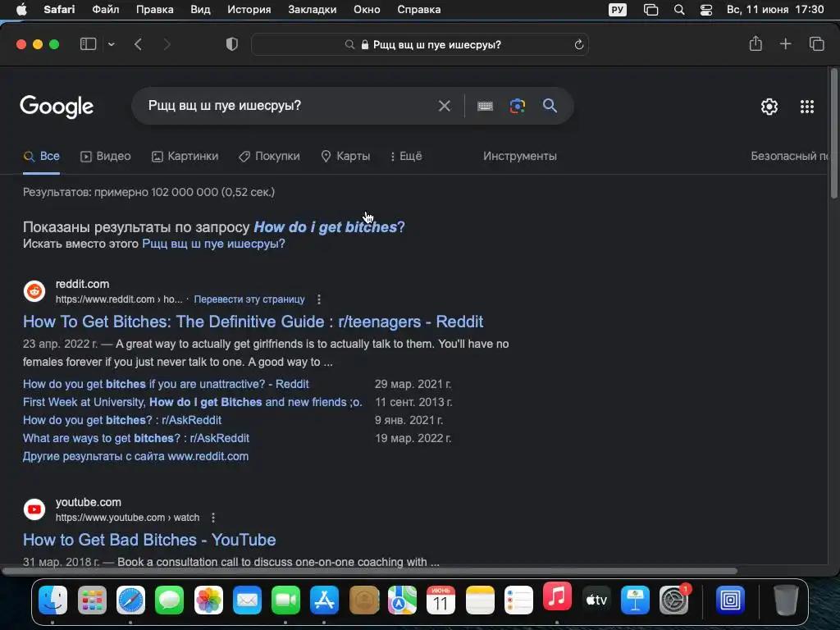Click the vertical page scrollbar
840x630 pixels.
[833, 134]
